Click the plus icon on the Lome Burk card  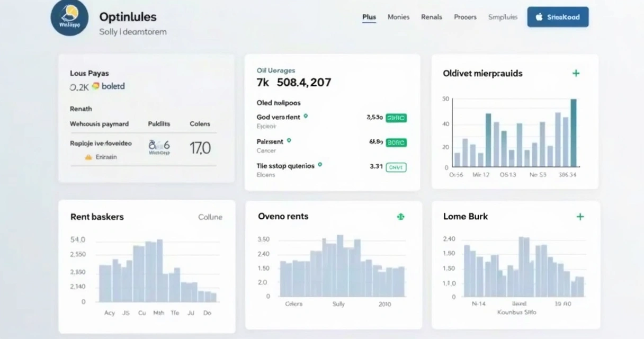(580, 217)
